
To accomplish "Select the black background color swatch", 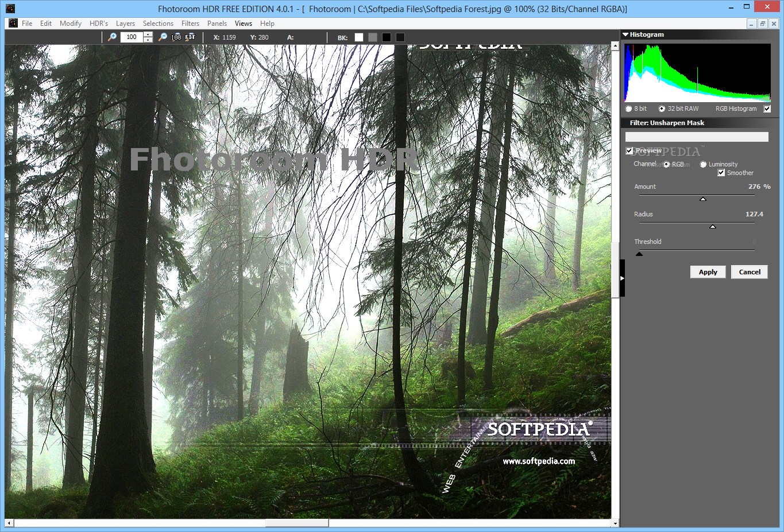I will 387,37.
